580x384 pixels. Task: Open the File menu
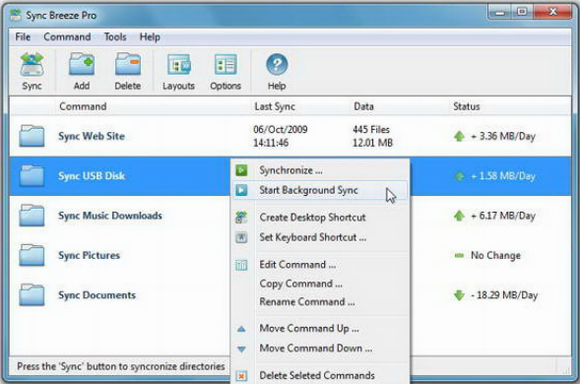pos(23,37)
